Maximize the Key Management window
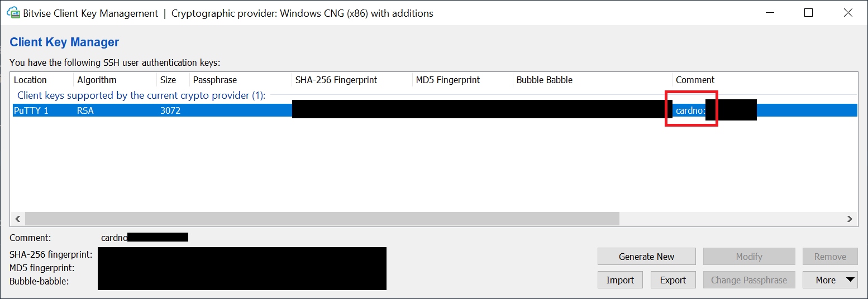Image resolution: width=868 pixels, height=299 pixels. [808, 13]
